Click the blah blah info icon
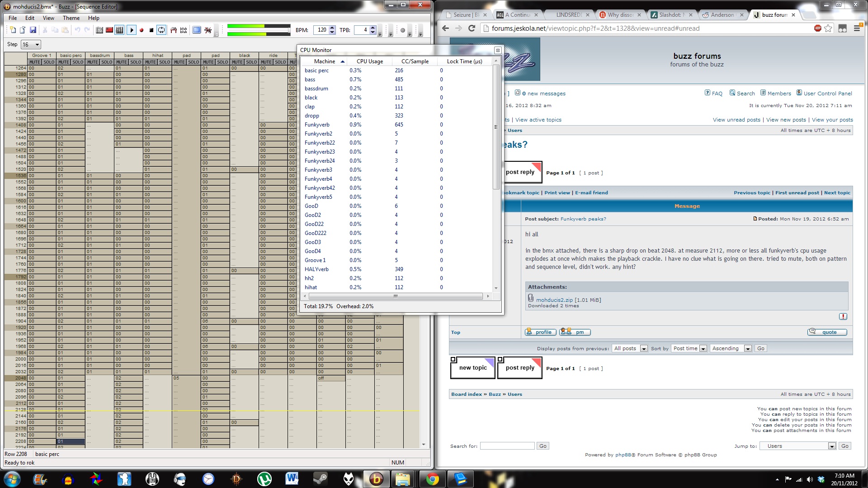The width and height of the screenshot is (868, 488). coord(184,30)
